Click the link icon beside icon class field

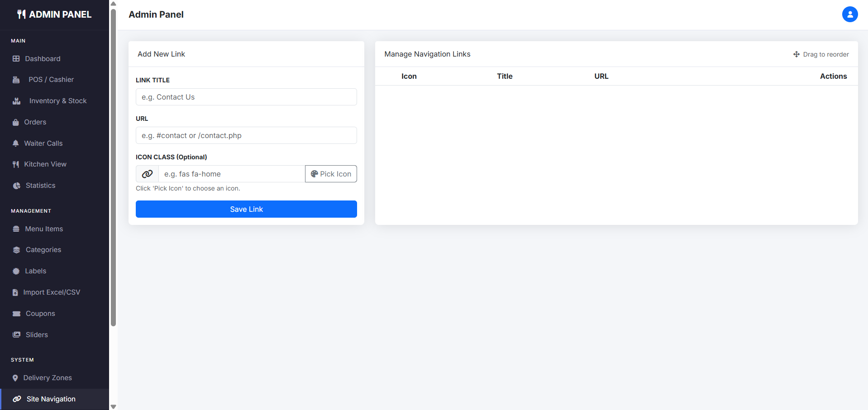147,174
